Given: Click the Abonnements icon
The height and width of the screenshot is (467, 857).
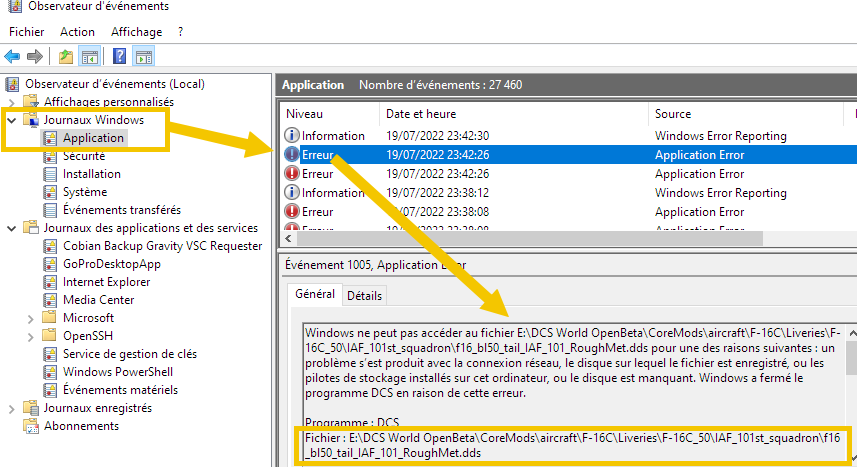Looking at the screenshot, I should 31,426.
